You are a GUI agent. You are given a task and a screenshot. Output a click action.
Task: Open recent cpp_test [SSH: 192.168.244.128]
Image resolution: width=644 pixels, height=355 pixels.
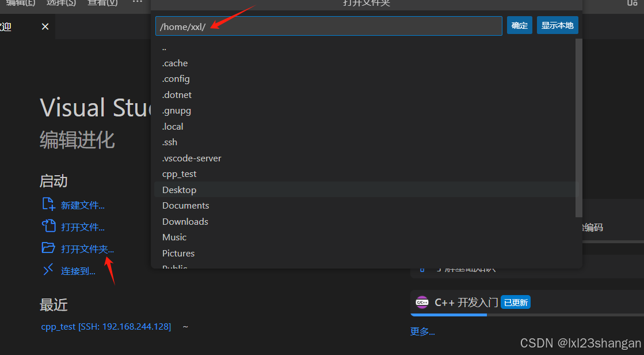pyautogui.click(x=106, y=327)
